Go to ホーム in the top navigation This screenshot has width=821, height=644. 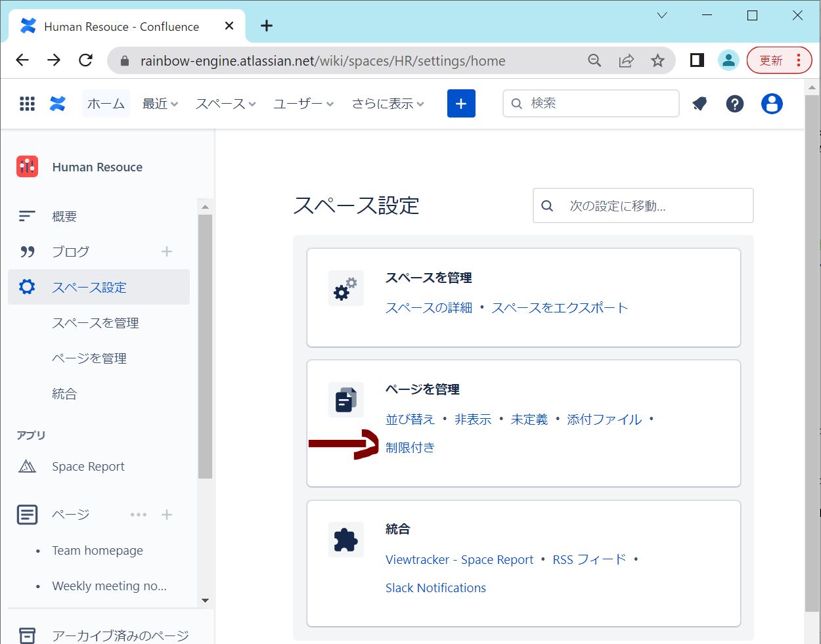tap(106, 104)
